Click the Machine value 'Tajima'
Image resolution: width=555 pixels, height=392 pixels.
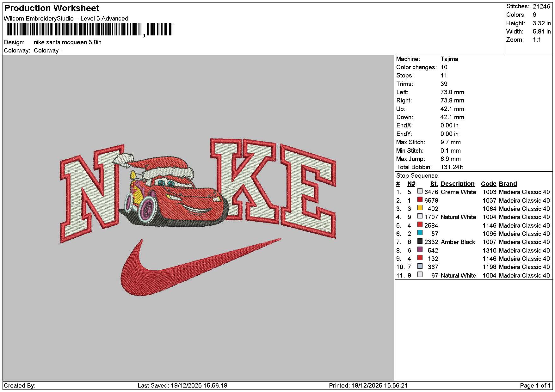[x=449, y=59]
